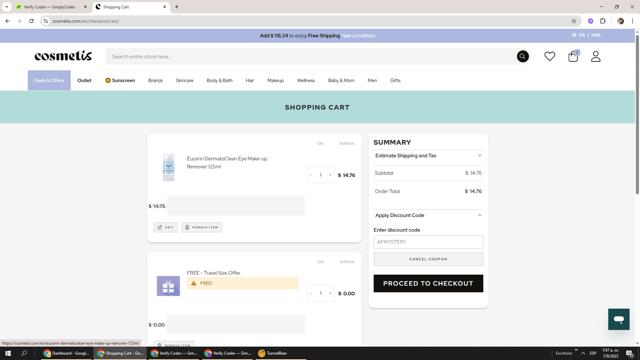Image resolution: width=640 pixels, height=360 pixels.
Task: Increase the Travel Size Offer quantity
Action: 330,293
